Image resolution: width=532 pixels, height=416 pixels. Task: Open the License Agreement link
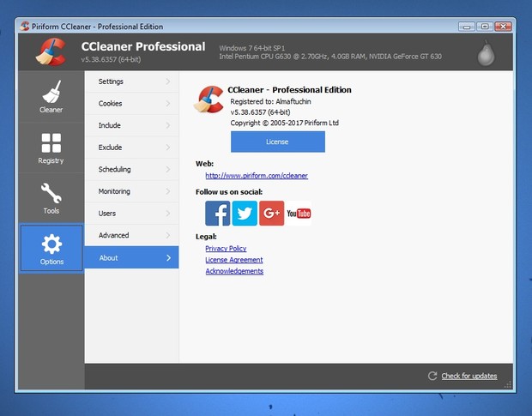[x=233, y=260]
